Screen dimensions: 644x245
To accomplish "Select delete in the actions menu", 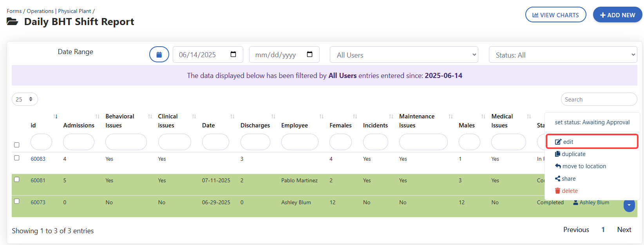I will (570, 191).
